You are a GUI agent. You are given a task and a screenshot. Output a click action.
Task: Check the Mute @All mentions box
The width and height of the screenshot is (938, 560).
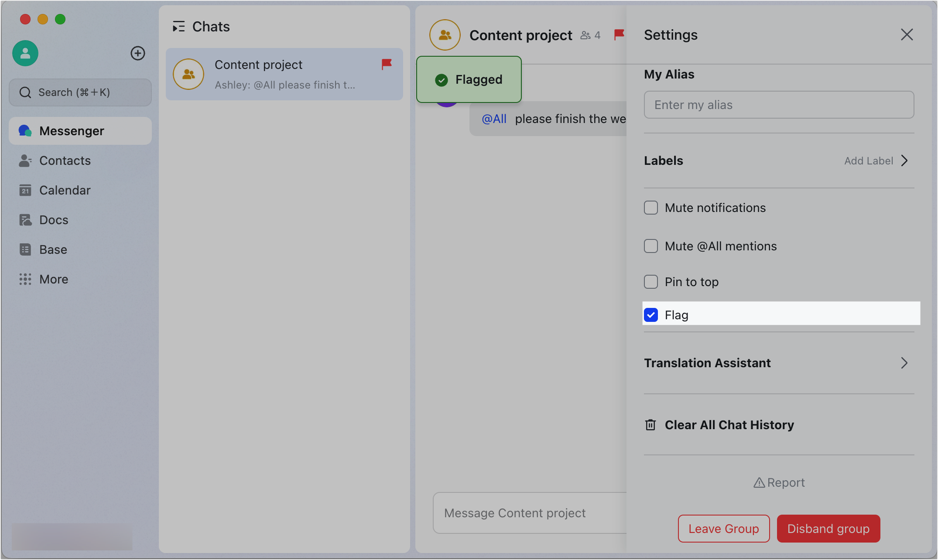(651, 246)
